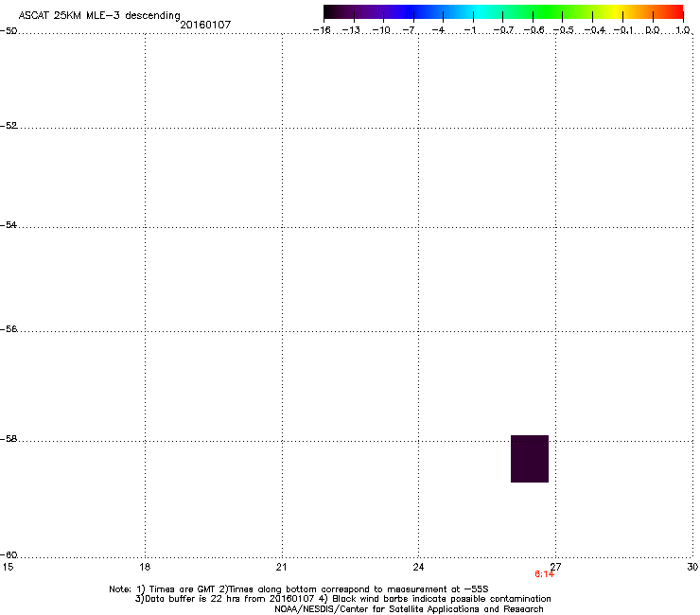Click the -4 color bar label

click(438, 30)
